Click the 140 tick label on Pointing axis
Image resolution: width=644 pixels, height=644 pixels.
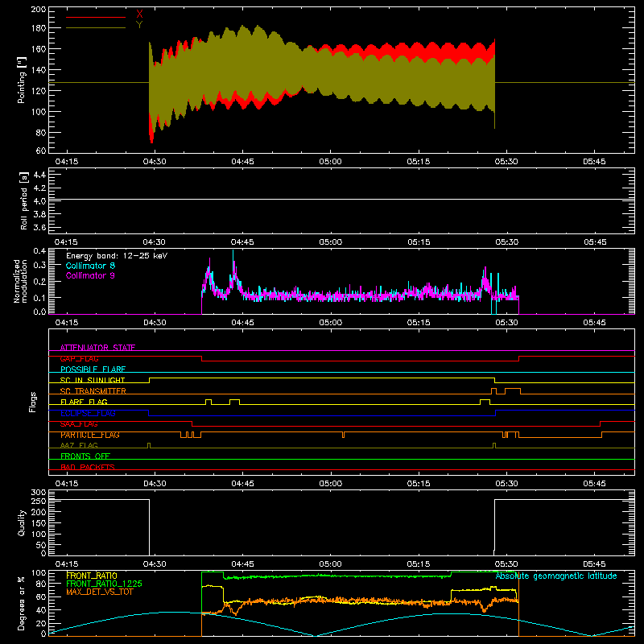(x=39, y=70)
